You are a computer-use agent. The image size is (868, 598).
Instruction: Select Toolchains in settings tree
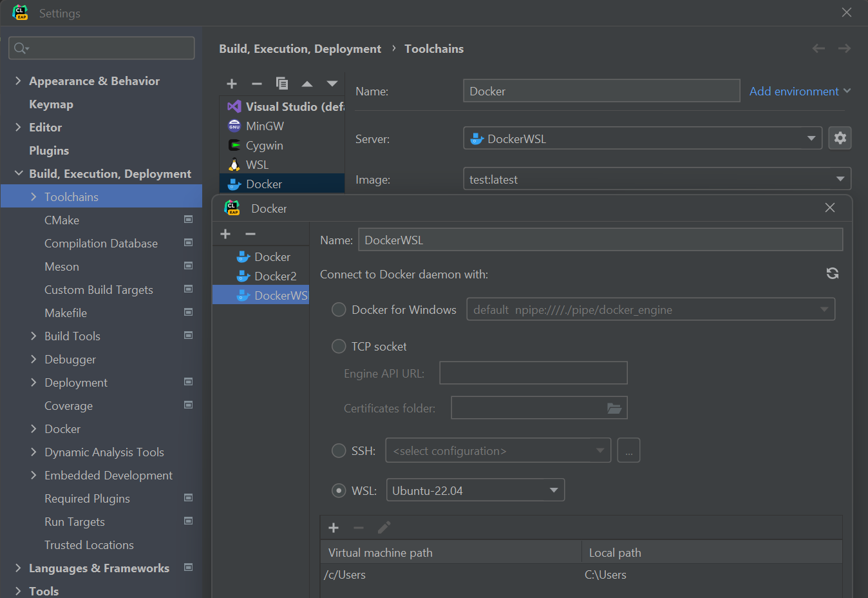click(x=102, y=197)
